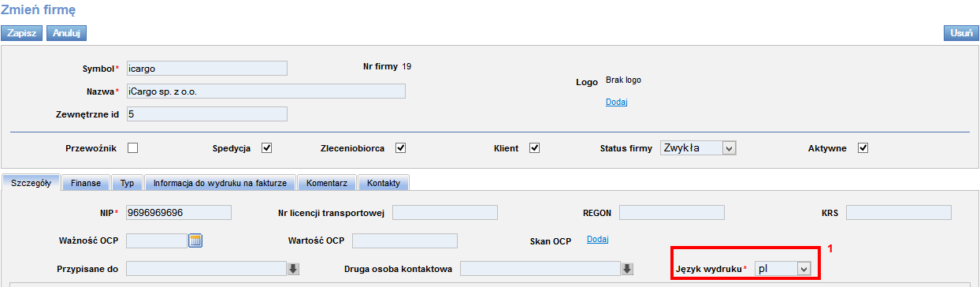Expand the Status firmy dropdown
Image resolution: width=980 pixels, height=287 pixels.
pos(698,147)
